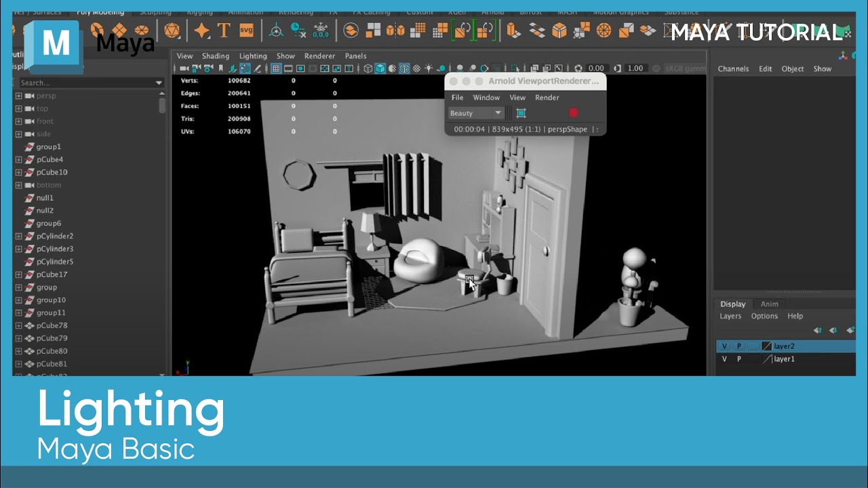
Task: Click the Combine meshes shelf icon
Action: point(351,30)
